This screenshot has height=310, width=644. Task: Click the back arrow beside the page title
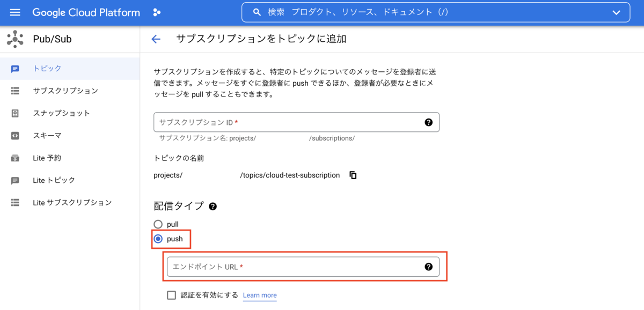[156, 39]
